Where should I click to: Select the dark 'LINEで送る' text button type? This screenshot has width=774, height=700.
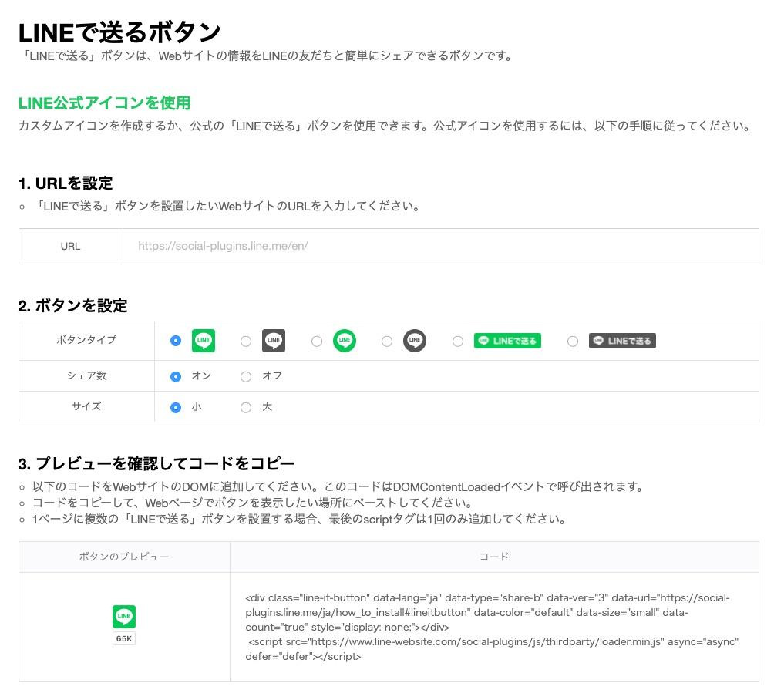click(622, 341)
